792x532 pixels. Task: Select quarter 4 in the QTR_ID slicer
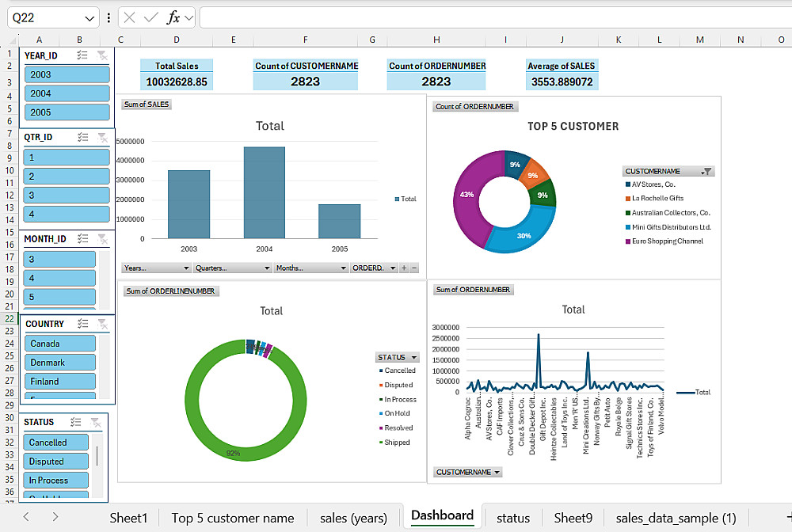67,214
